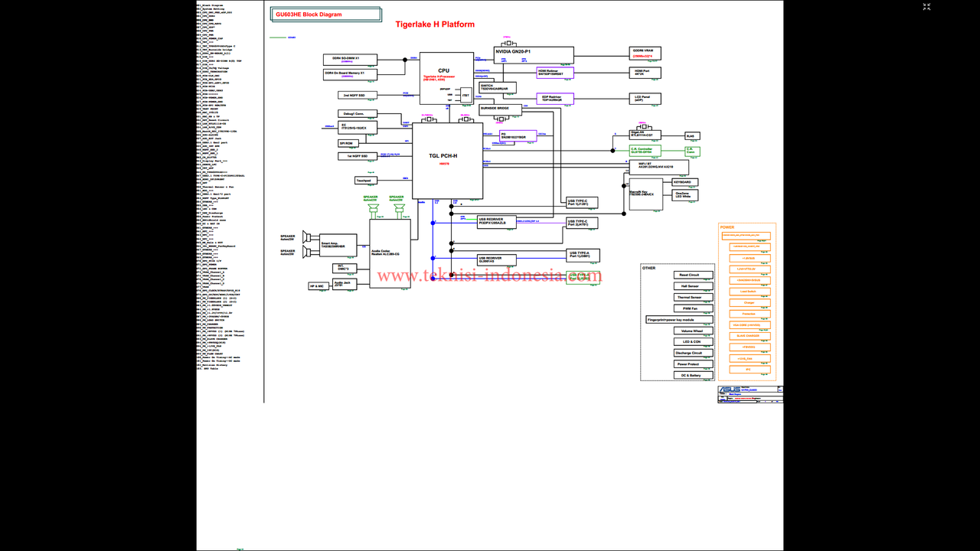Viewport: 980px width, 551px height.
Task: Select the Audio Jack box
Action: tap(344, 283)
